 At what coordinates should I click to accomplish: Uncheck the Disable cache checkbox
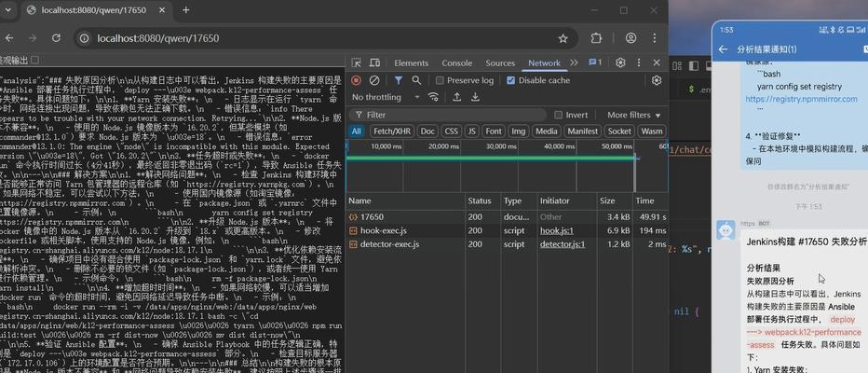511,80
